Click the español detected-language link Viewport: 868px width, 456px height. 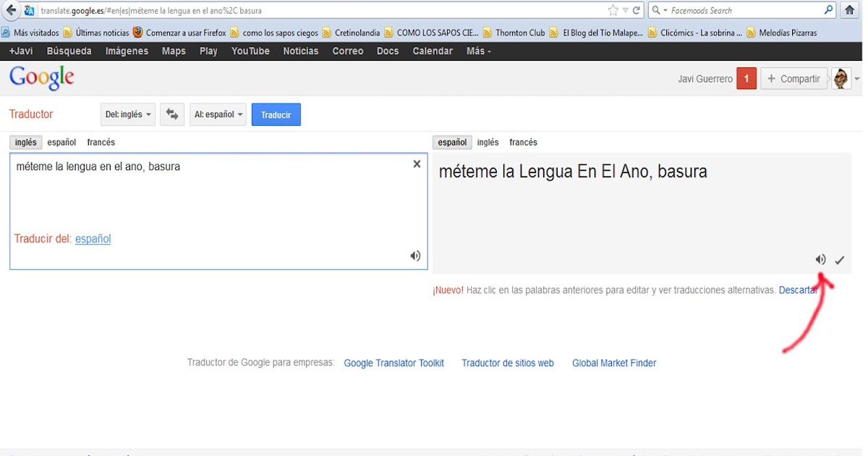coord(93,239)
